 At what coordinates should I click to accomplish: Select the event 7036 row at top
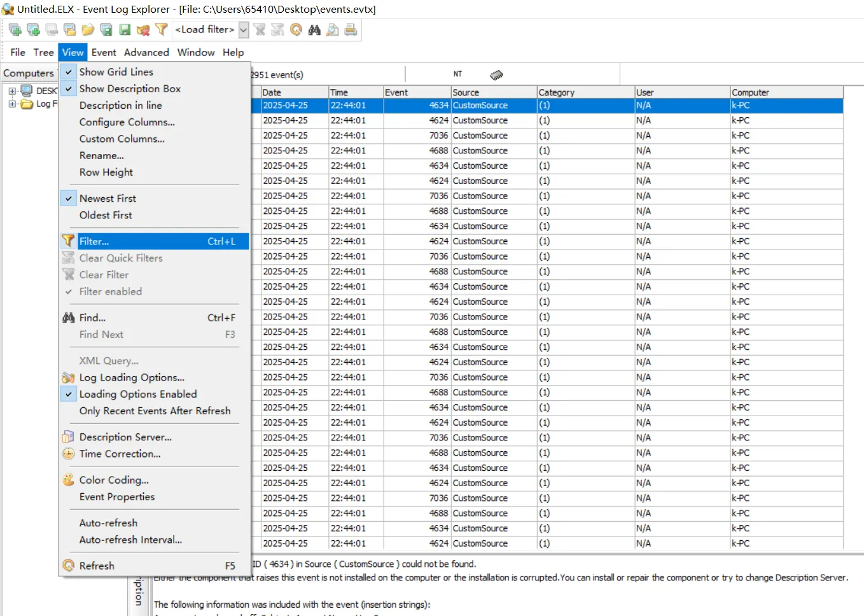tap(551, 136)
